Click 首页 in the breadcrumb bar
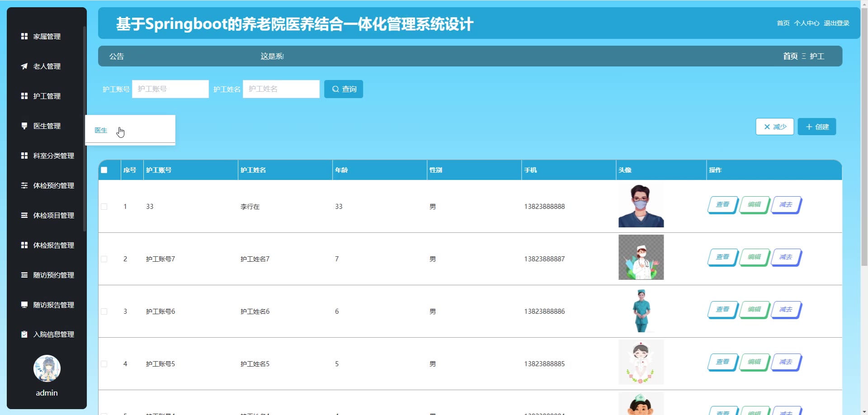 [x=790, y=56]
